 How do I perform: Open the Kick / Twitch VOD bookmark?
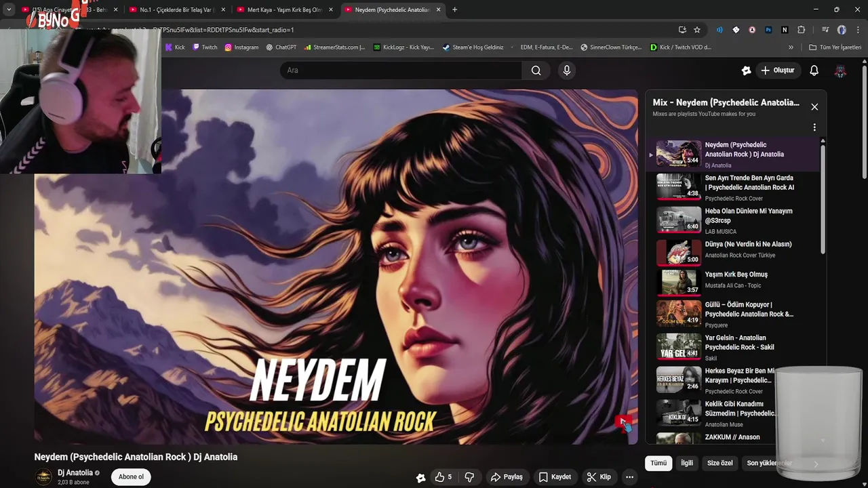[x=680, y=47]
